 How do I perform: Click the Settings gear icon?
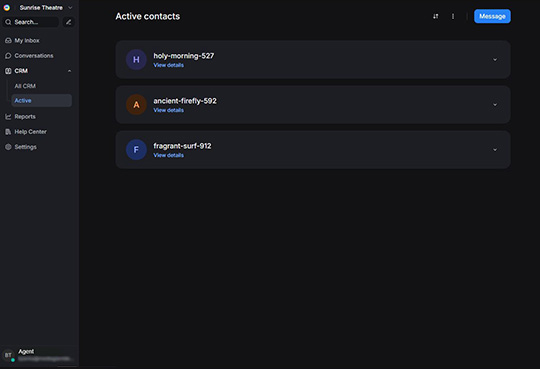point(8,147)
